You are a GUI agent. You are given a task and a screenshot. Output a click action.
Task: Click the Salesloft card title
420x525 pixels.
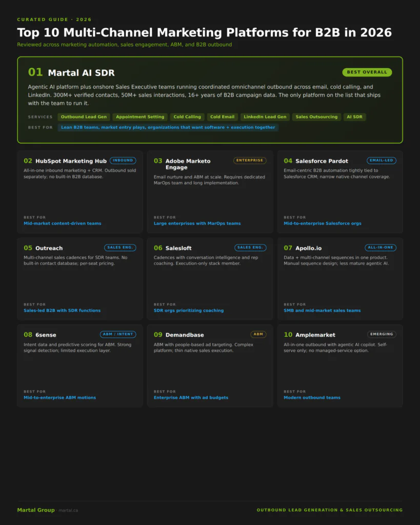tap(178, 248)
